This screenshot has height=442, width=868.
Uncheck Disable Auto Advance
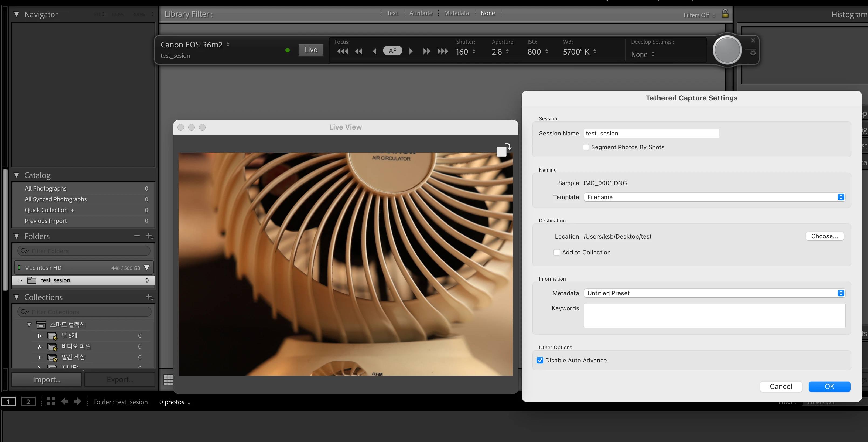540,361
